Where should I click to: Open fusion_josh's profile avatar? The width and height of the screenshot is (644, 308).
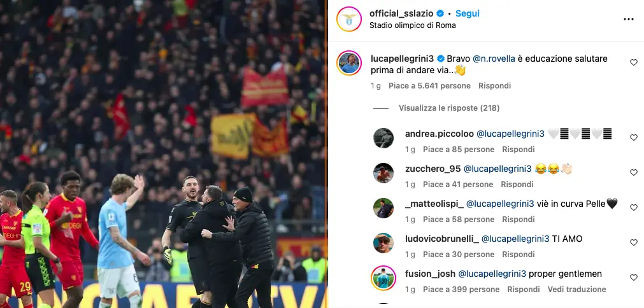coord(383,278)
